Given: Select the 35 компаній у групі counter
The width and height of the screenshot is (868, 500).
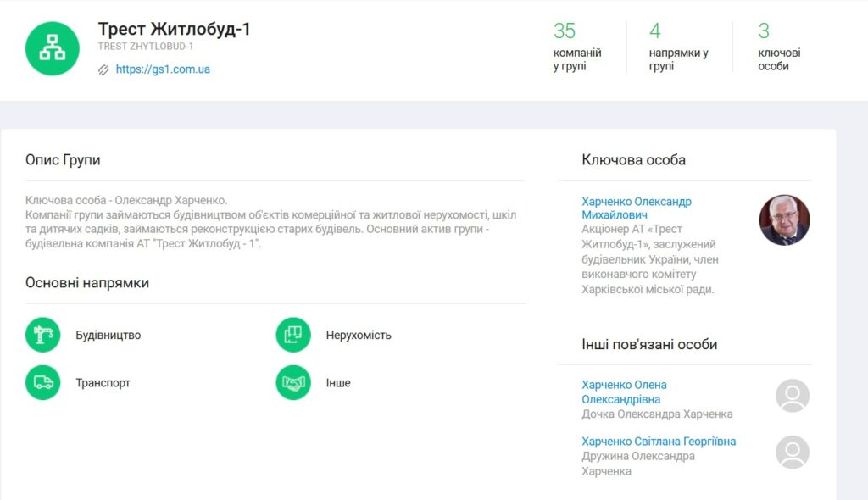Looking at the screenshot, I should (577, 47).
